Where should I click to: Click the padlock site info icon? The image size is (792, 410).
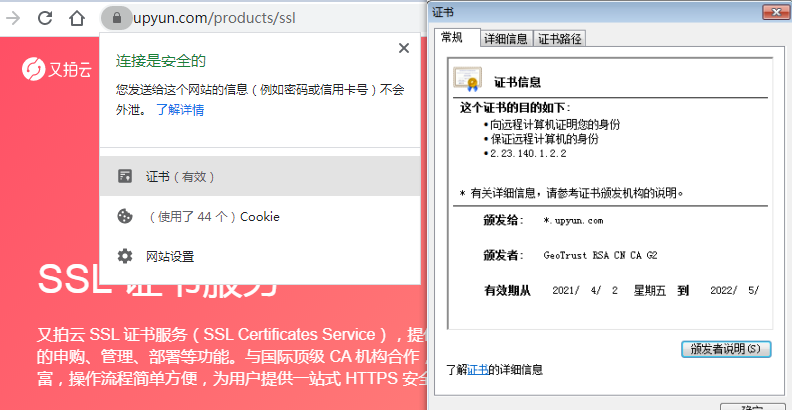coord(117,18)
